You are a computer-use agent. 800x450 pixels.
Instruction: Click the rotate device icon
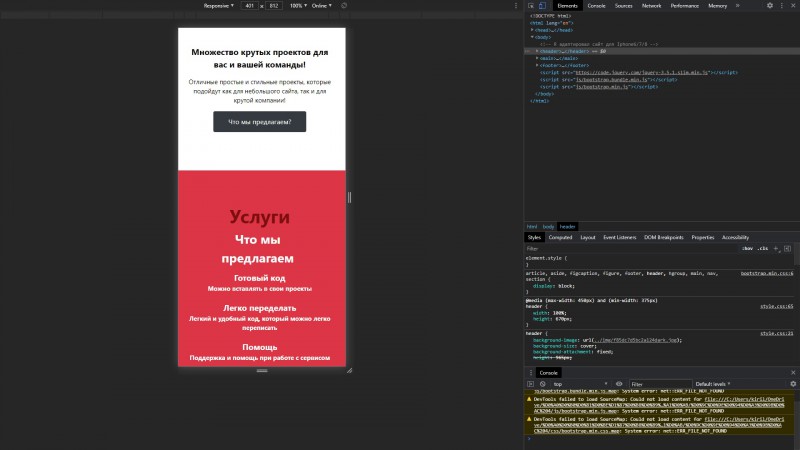pos(344,6)
